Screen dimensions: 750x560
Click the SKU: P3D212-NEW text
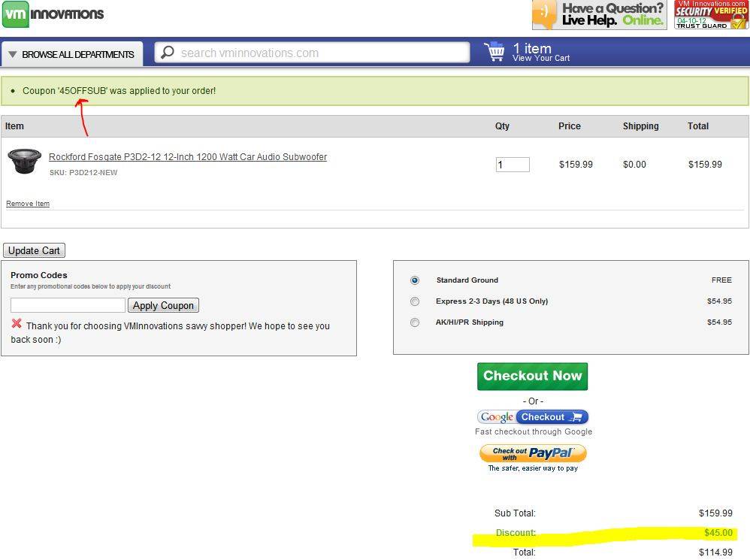[x=83, y=173]
